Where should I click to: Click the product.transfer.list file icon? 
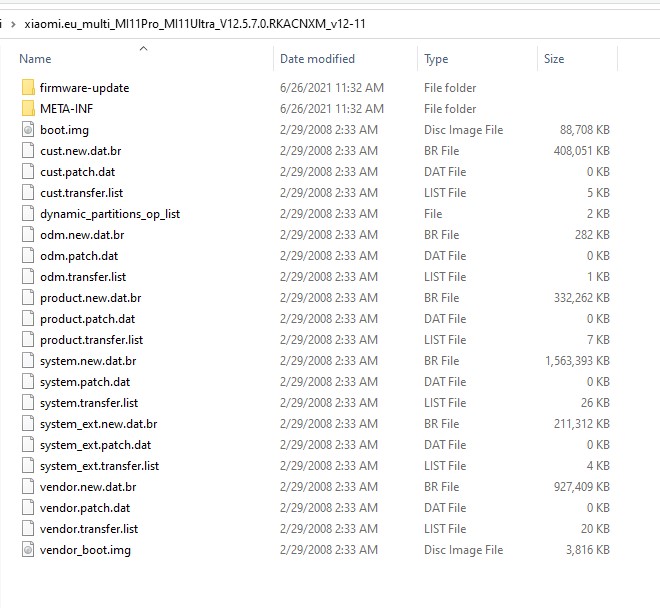[x=28, y=340]
